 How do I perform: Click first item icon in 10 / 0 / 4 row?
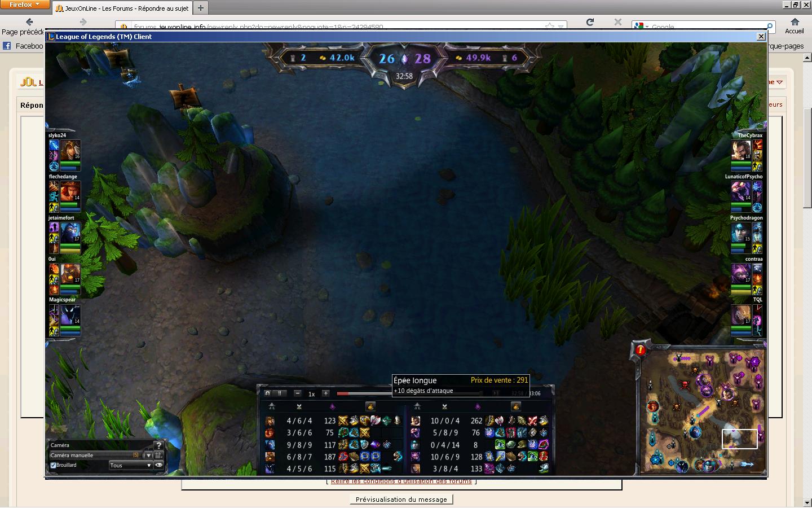489,421
